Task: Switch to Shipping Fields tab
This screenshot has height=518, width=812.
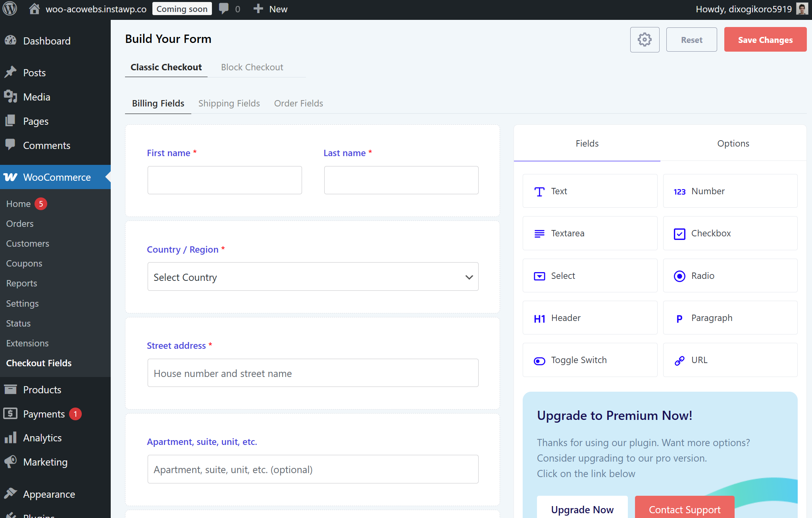Action: (229, 103)
